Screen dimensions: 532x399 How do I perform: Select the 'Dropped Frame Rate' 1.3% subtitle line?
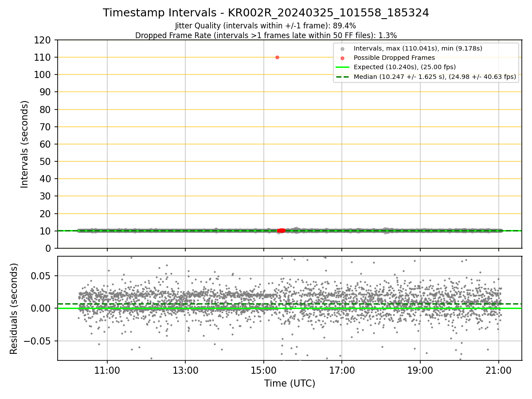pyautogui.click(x=266, y=35)
